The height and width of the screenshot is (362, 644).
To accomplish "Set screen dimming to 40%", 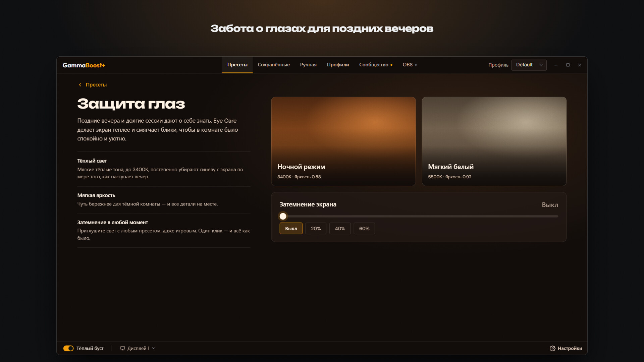I will 340,229.
